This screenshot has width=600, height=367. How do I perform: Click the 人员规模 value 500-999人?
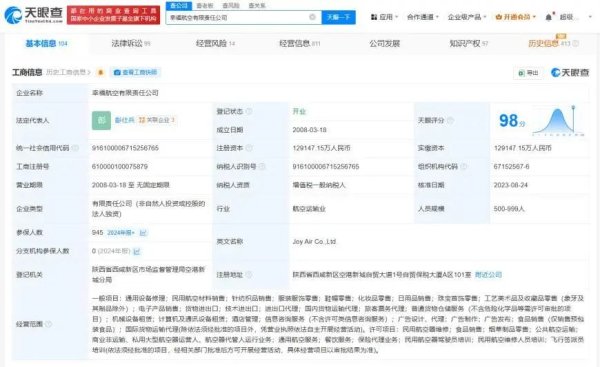tap(509, 209)
